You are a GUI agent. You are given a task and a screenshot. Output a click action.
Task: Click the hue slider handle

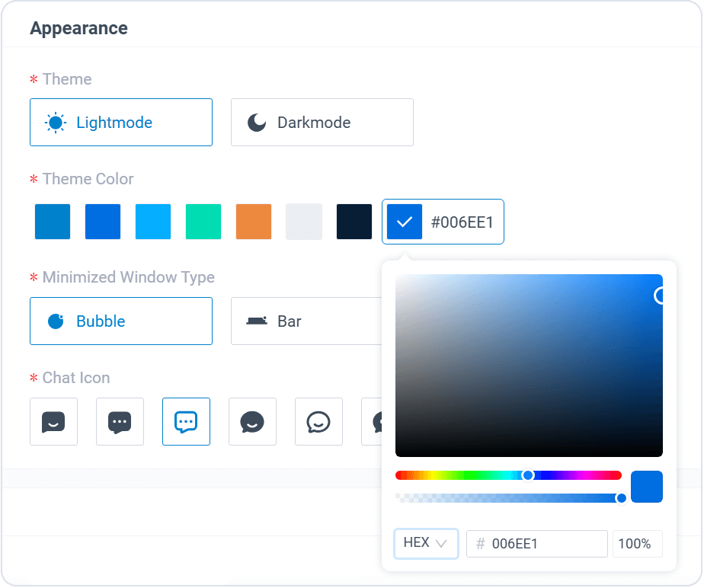(x=529, y=475)
